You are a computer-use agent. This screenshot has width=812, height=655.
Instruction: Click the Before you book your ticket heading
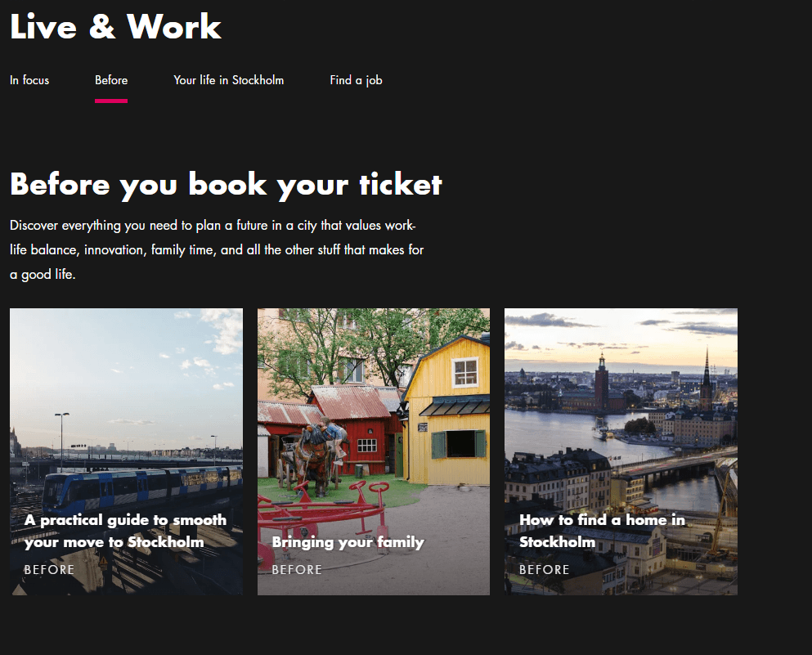click(x=226, y=184)
